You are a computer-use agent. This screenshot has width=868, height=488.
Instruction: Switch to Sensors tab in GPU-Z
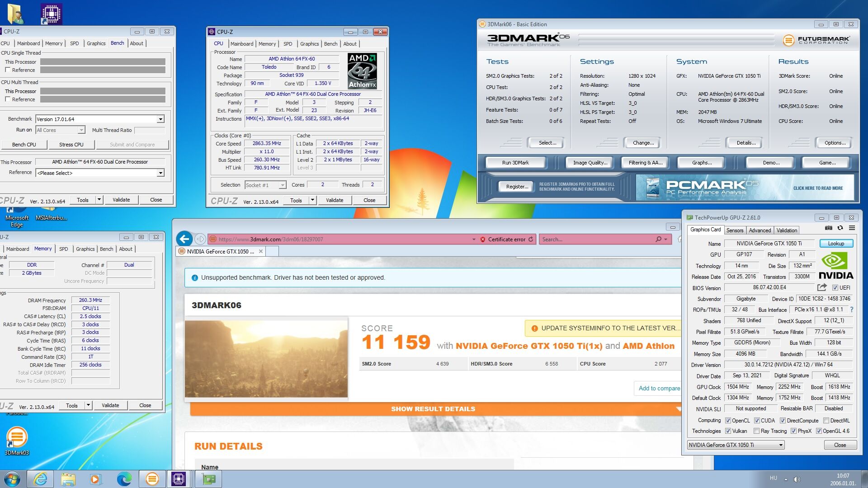735,230
